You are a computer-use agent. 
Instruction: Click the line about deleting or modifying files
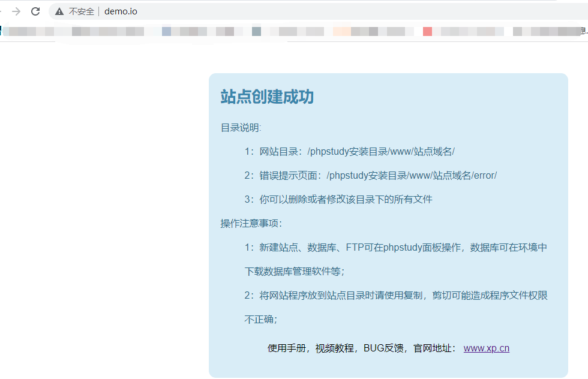(x=338, y=200)
